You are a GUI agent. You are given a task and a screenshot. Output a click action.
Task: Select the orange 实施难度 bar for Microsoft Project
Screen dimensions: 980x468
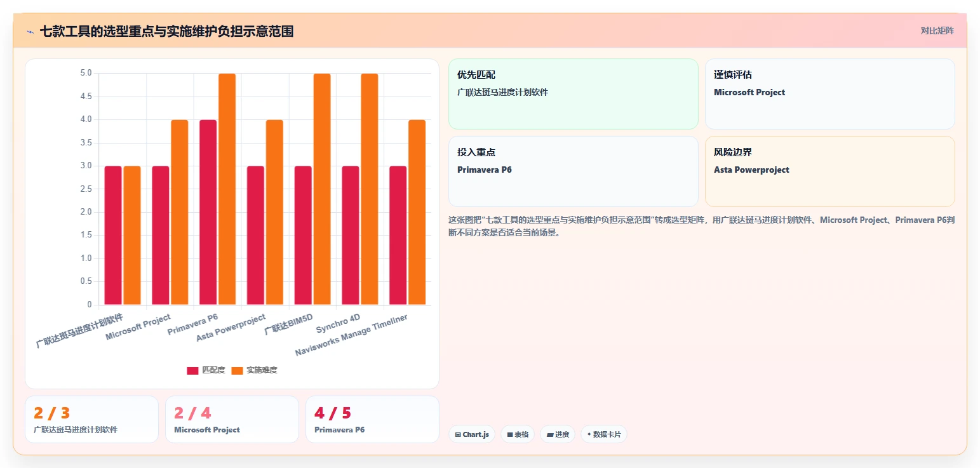(x=180, y=212)
